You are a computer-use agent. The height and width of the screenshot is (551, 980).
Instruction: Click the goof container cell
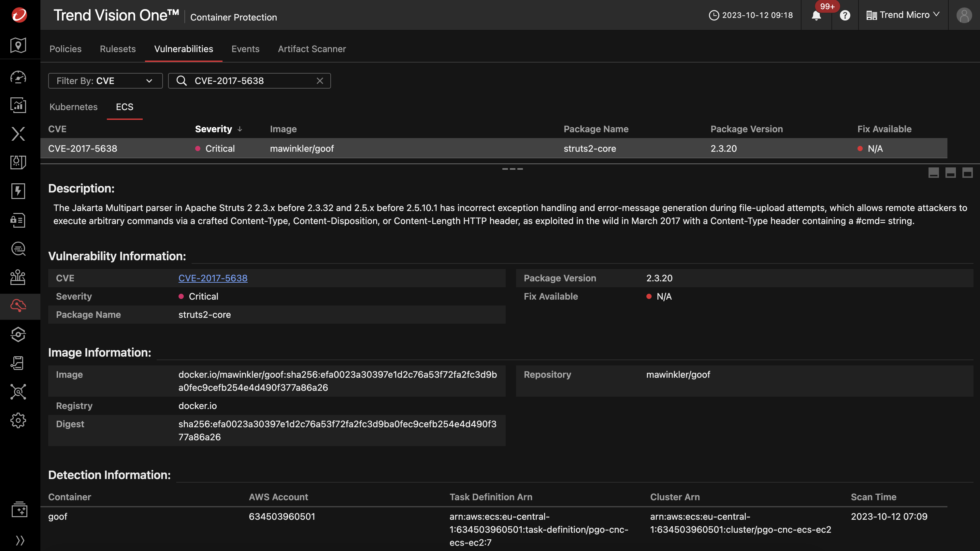(58, 516)
